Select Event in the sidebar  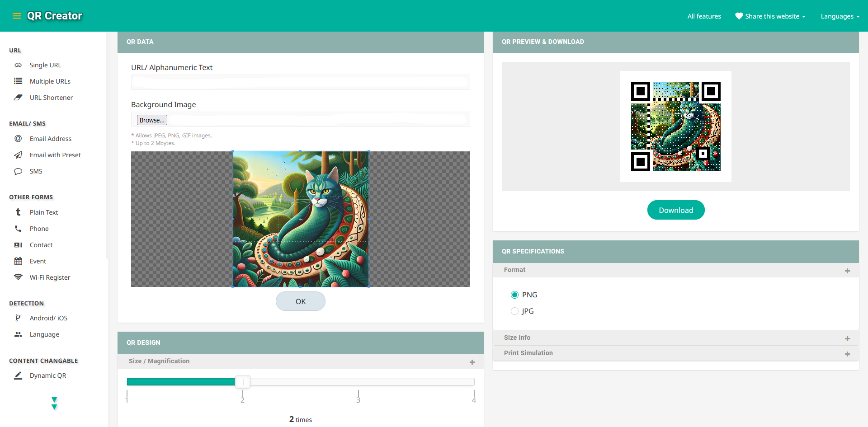tap(38, 261)
